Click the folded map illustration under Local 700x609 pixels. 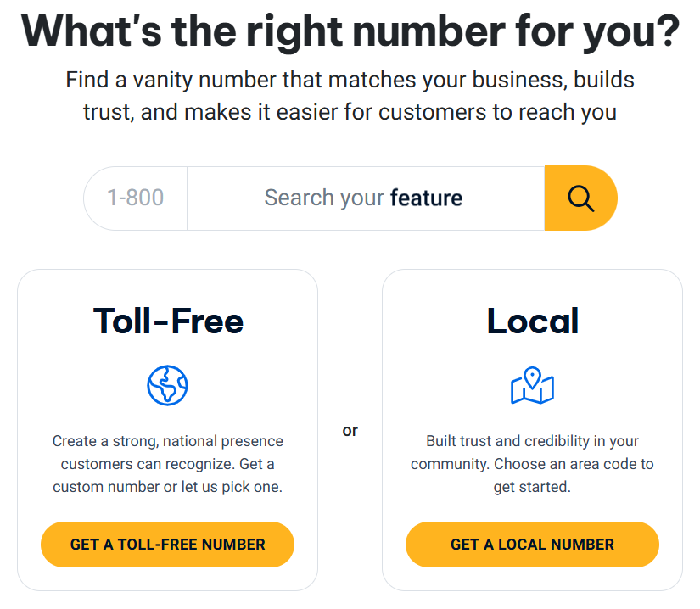pos(532,390)
